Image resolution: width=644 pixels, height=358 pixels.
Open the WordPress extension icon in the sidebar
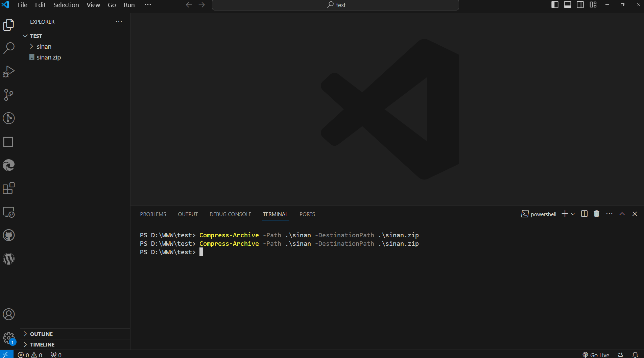(8, 259)
